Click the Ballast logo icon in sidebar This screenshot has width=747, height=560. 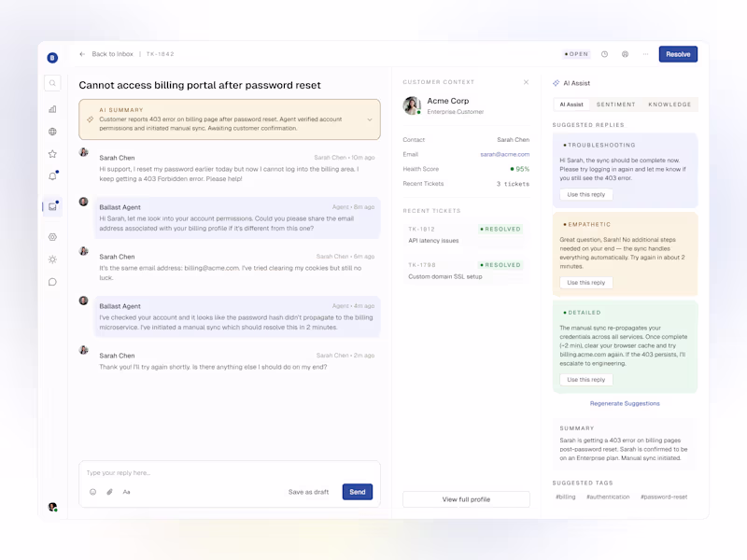(52, 58)
